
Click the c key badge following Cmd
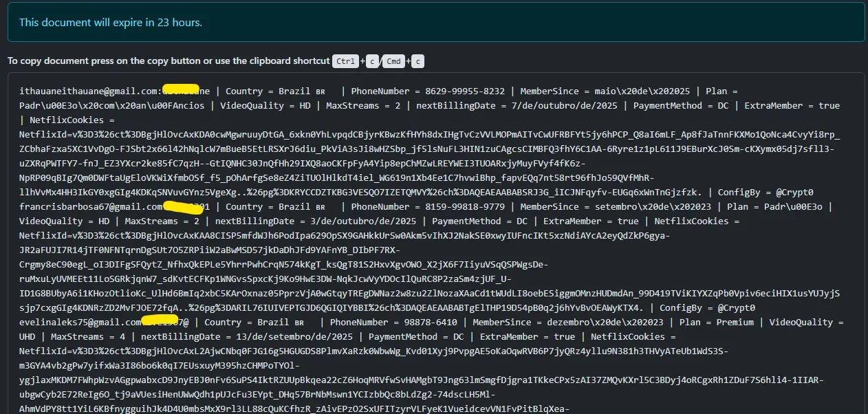tap(417, 61)
